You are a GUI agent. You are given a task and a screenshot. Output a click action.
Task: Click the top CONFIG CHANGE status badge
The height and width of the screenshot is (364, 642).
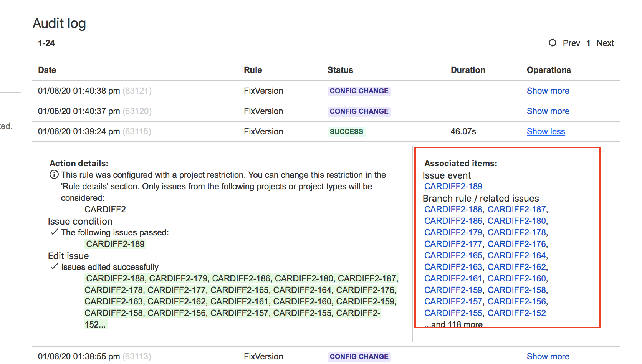359,91
